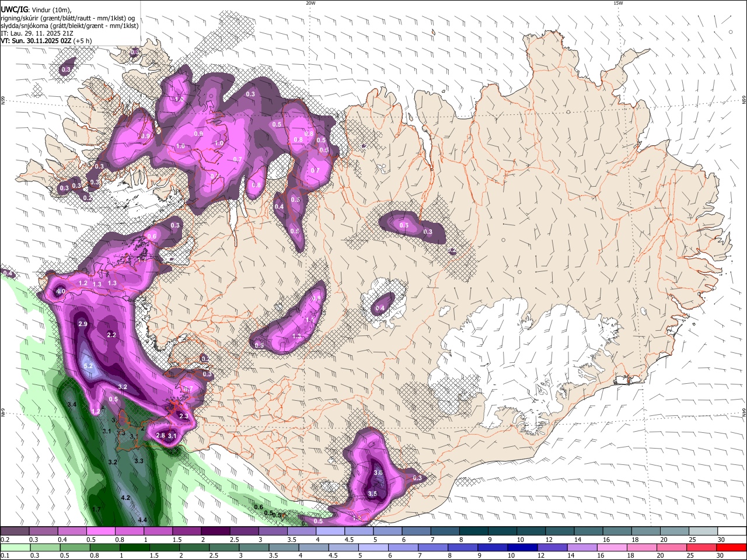Click the 20W longitude label
This screenshot has height=560, width=747.
310,3
